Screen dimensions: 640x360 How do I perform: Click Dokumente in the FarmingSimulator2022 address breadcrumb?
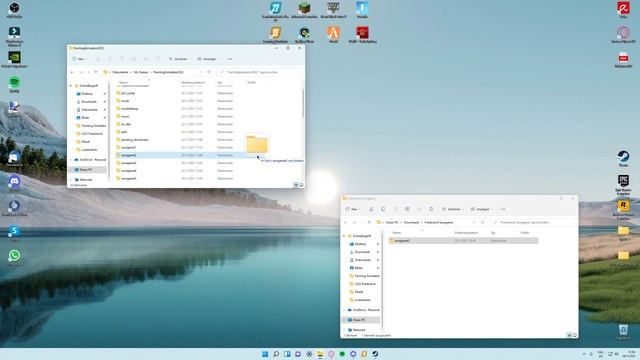120,72
